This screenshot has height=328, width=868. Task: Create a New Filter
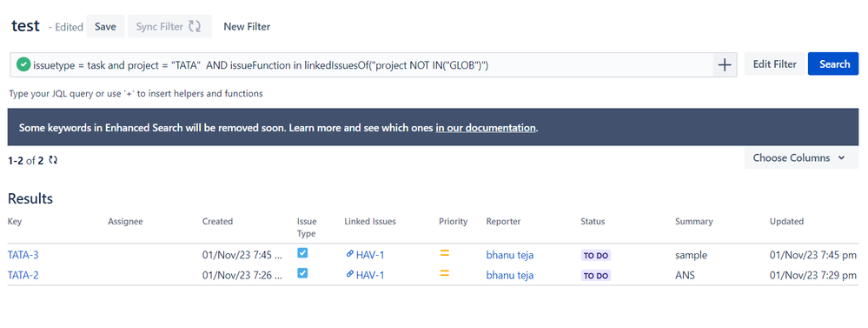pyautogui.click(x=247, y=26)
